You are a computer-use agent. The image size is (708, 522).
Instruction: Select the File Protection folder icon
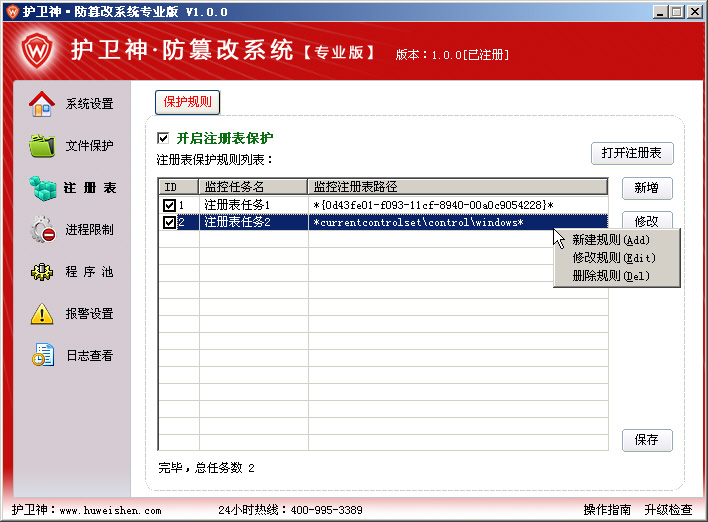click(41, 145)
